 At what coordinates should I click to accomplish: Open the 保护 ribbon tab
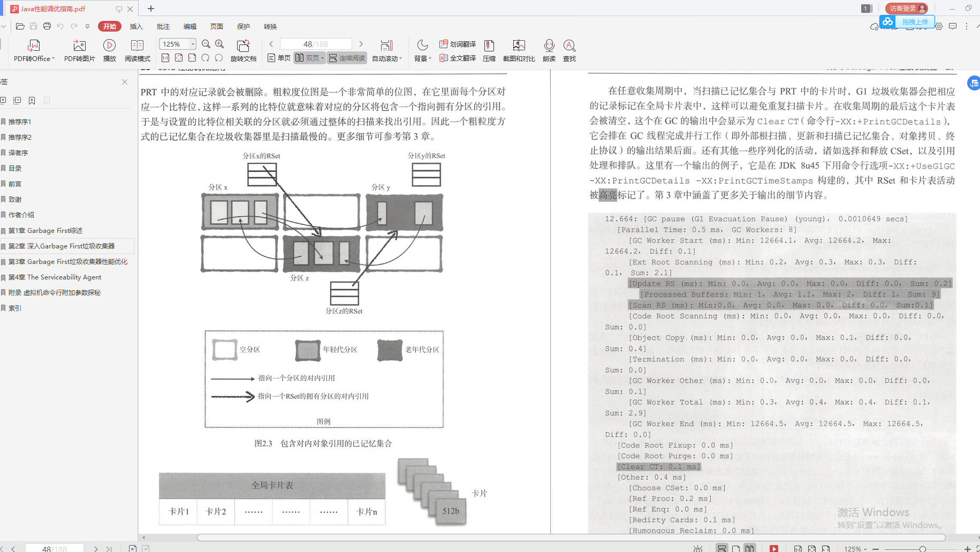(x=244, y=26)
